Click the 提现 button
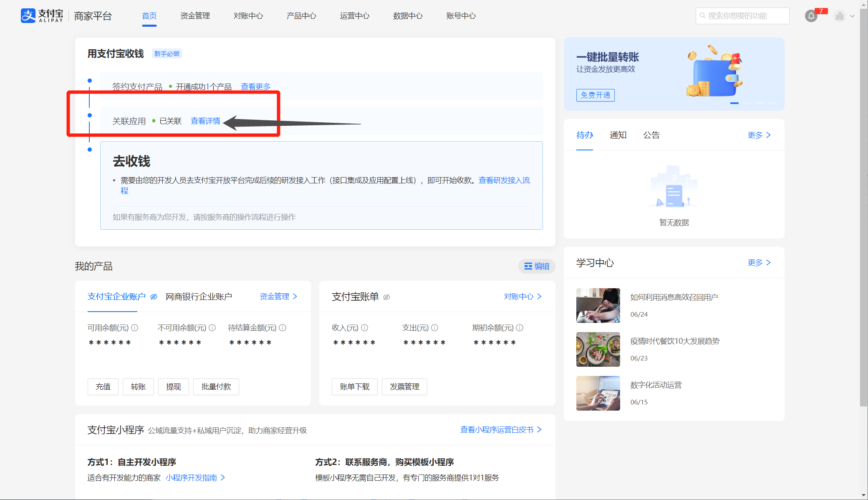 pyautogui.click(x=174, y=387)
